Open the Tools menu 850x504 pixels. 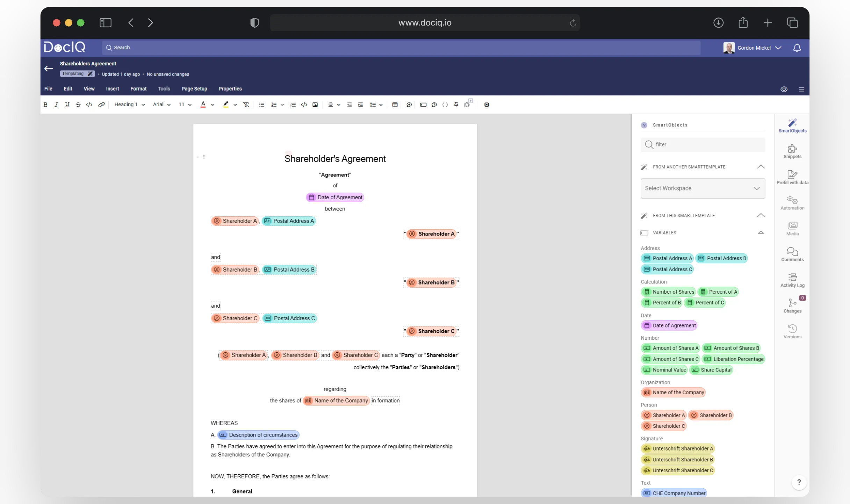(x=164, y=89)
